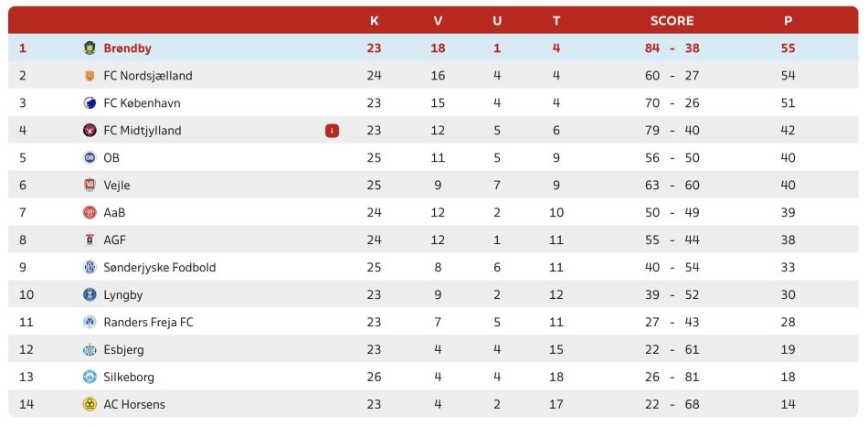
Task: Select the Esbjerg team name
Action: tap(124, 350)
